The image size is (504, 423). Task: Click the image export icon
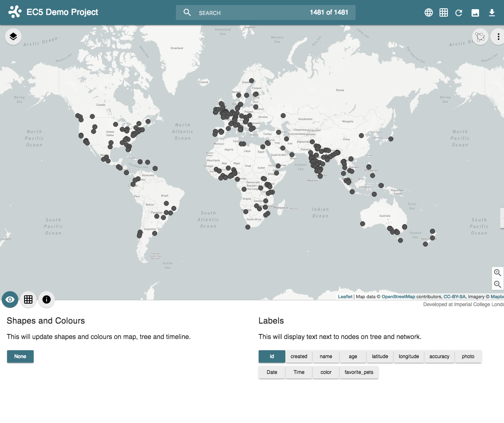(x=475, y=12)
